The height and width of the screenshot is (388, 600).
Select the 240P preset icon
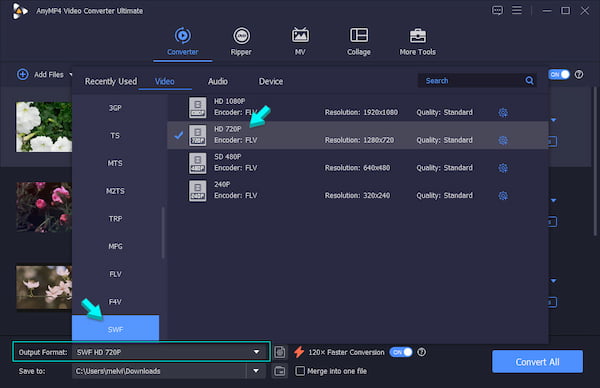point(197,191)
